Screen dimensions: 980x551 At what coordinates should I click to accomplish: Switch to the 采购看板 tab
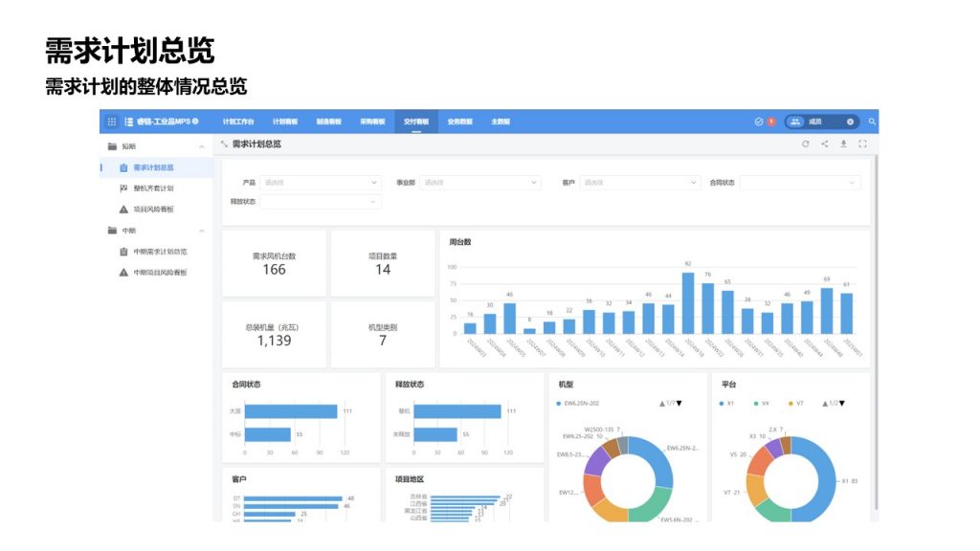click(372, 121)
